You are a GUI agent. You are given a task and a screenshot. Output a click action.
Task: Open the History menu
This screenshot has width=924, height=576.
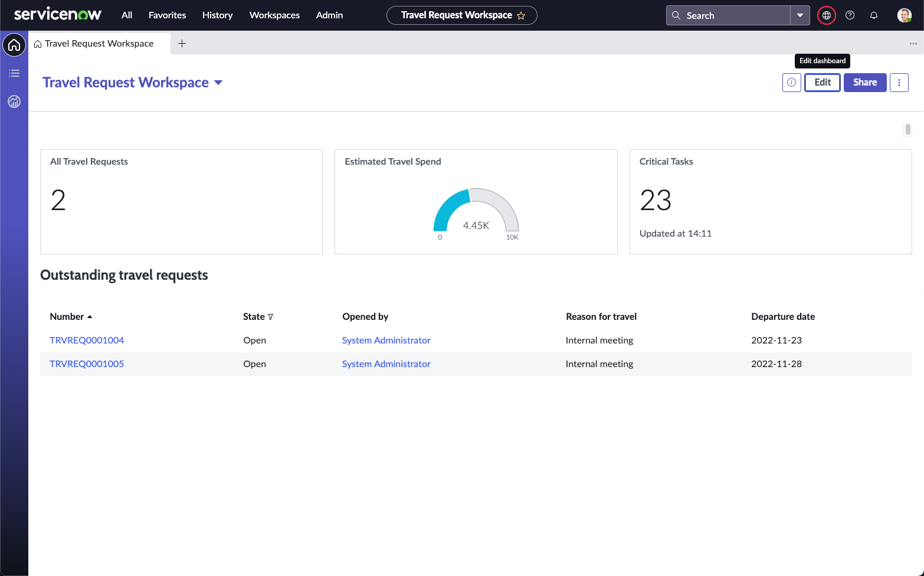pyautogui.click(x=218, y=15)
